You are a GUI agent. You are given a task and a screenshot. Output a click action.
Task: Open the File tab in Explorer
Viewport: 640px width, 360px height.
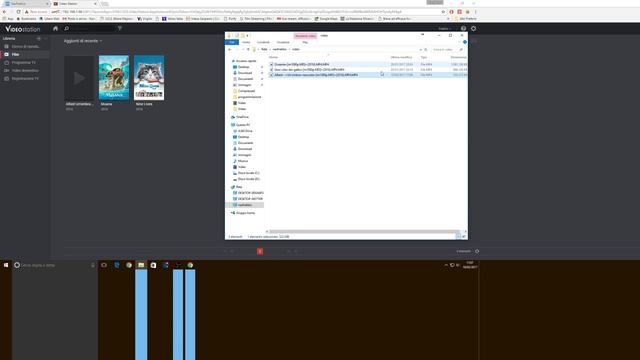(x=232, y=42)
